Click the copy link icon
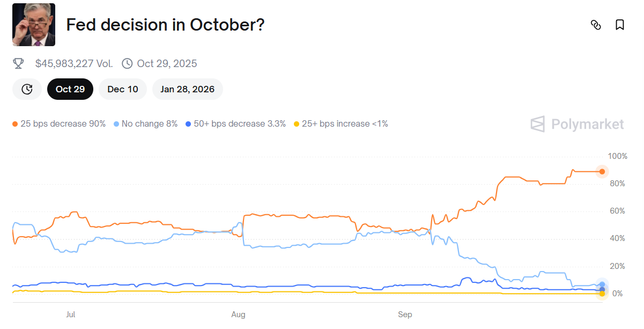 point(596,25)
